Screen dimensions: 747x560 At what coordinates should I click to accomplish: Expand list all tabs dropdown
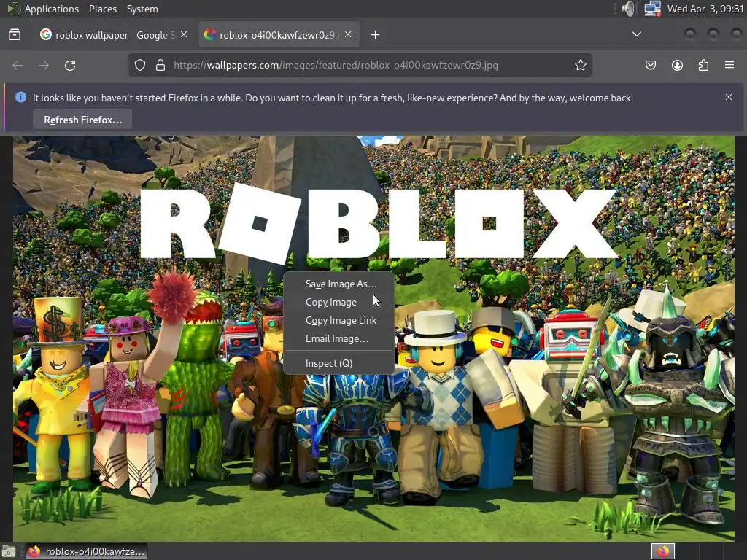click(x=637, y=34)
